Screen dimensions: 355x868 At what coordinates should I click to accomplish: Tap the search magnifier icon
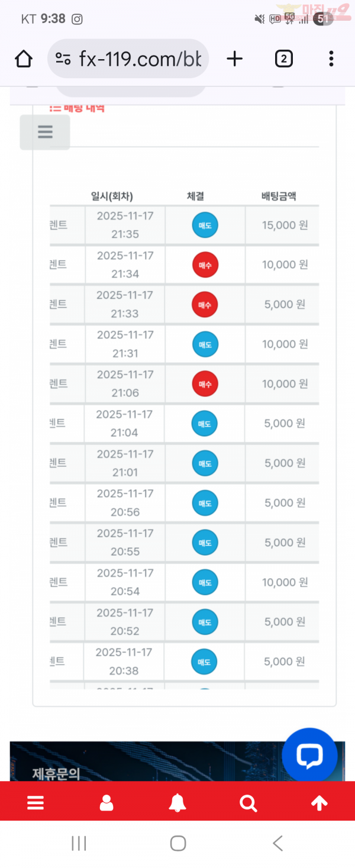pos(248,802)
